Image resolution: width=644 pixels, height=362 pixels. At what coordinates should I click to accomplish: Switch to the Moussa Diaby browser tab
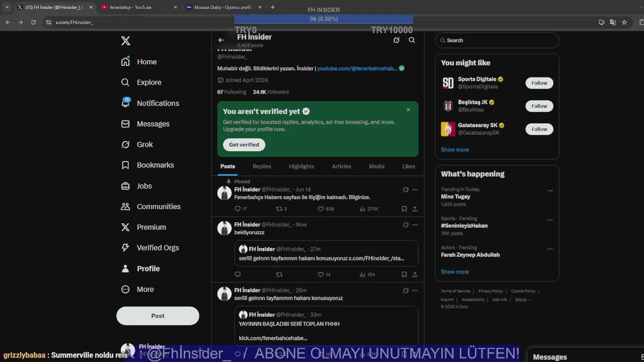coord(223,8)
